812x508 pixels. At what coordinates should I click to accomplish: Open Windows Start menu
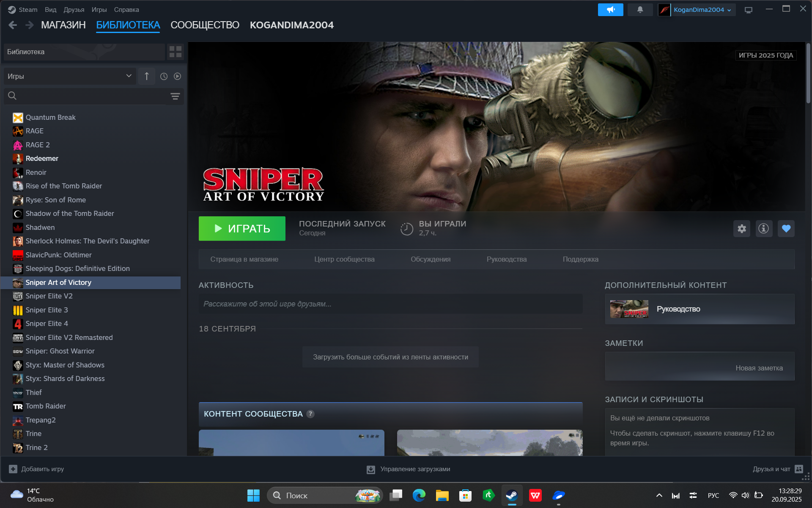click(x=253, y=495)
